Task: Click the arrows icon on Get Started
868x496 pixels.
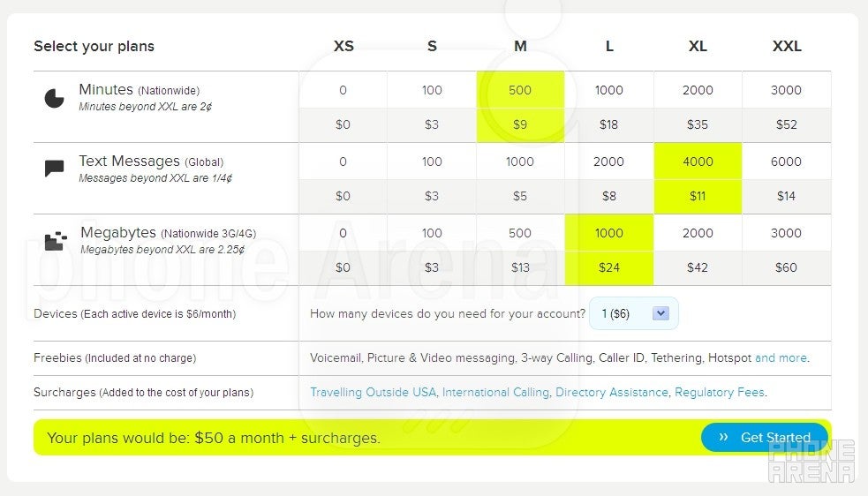Action: 723,437
